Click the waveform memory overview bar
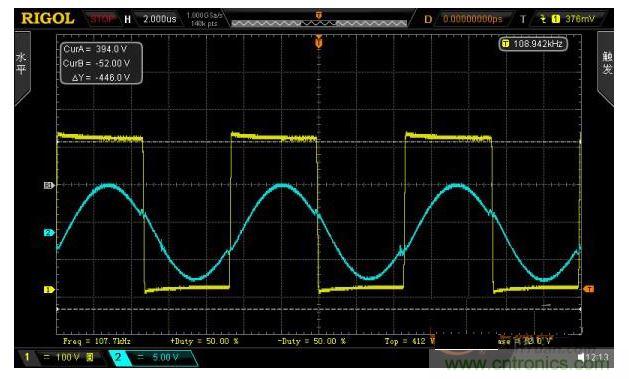629x379 pixels. [319, 23]
